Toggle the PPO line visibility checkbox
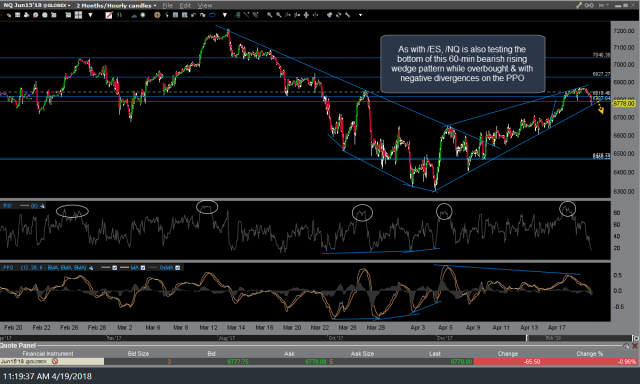 (x=115, y=268)
